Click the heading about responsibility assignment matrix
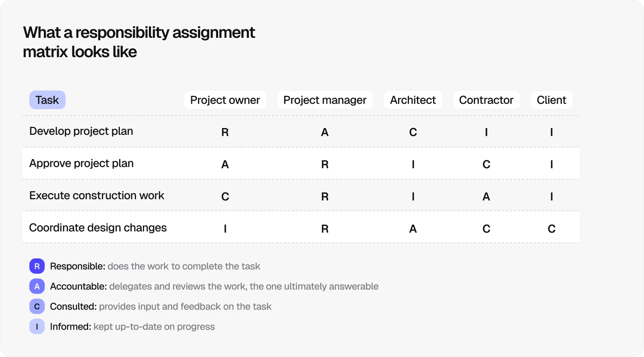The height and width of the screenshot is (357, 644). tap(139, 42)
